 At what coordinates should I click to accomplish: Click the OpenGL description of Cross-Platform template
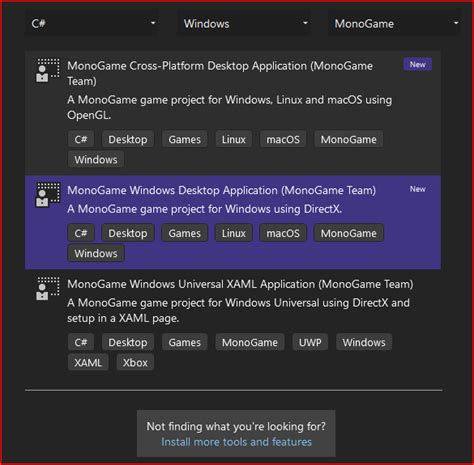(x=229, y=107)
